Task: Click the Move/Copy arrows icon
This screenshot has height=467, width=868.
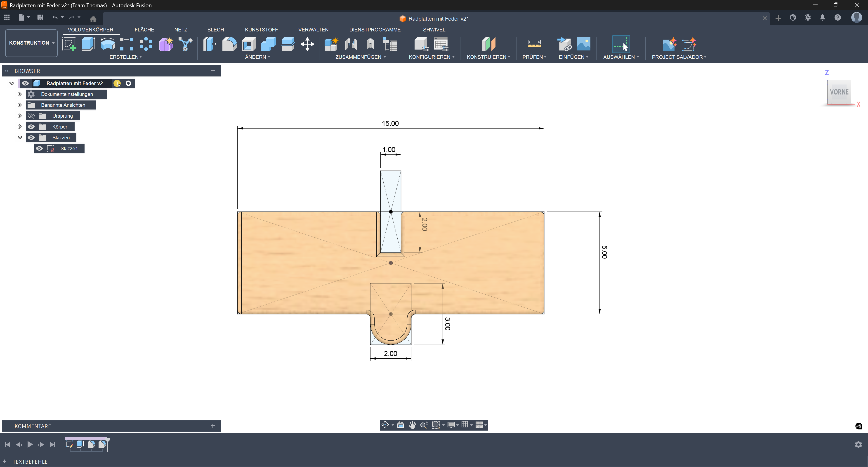Action: 307,44
